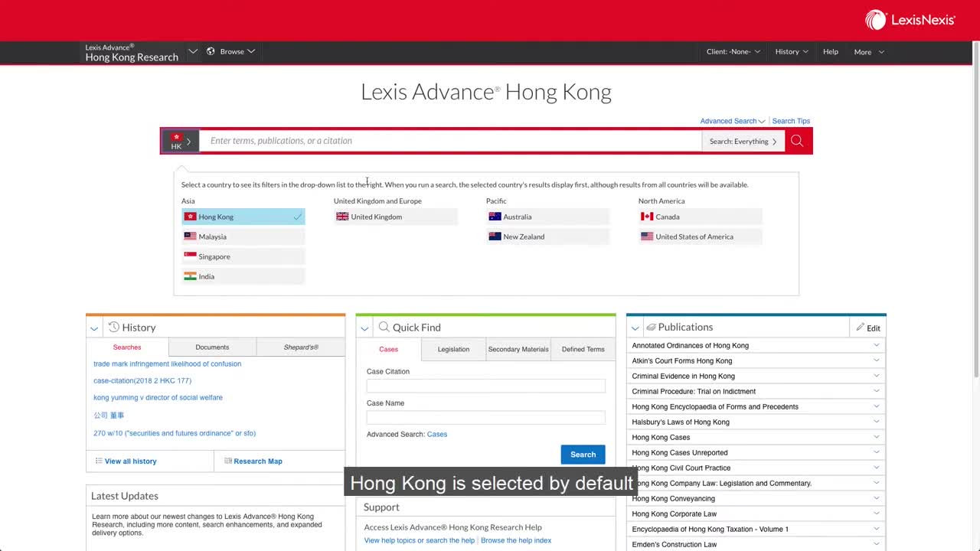Open the History dropdown in top bar
The height and width of the screenshot is (551, 980).
pyautogui.click(x=791, y=51)
